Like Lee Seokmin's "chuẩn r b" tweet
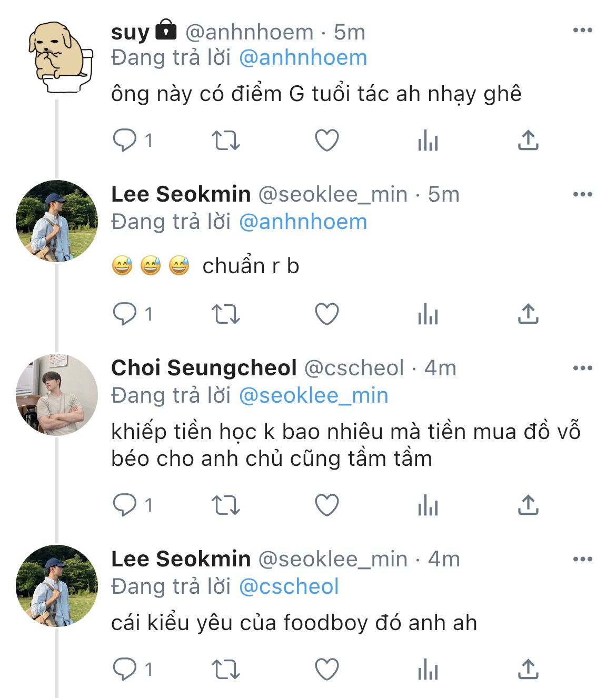Viewport: 616px width, 698px height. pyautogui.click(x=326, y=314)
